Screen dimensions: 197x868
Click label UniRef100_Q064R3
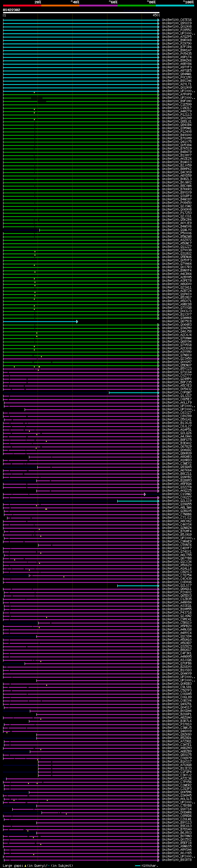point(177,325)
